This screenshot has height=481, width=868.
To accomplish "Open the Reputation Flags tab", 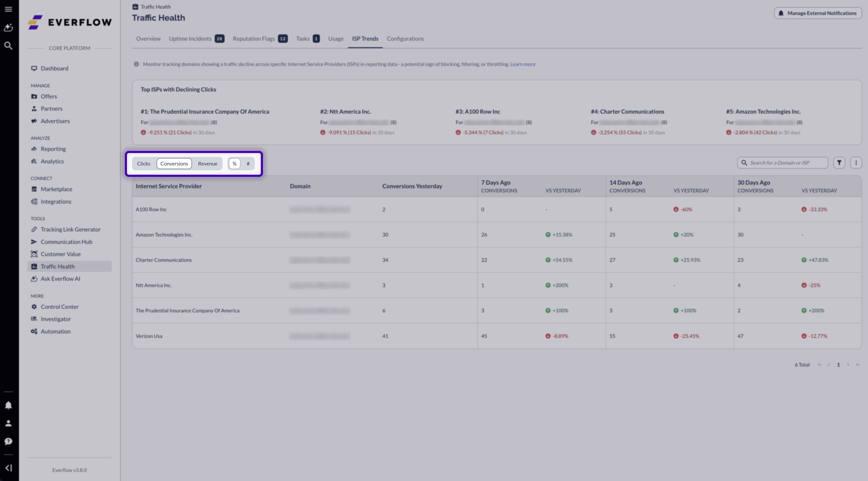I will point(260,39).
